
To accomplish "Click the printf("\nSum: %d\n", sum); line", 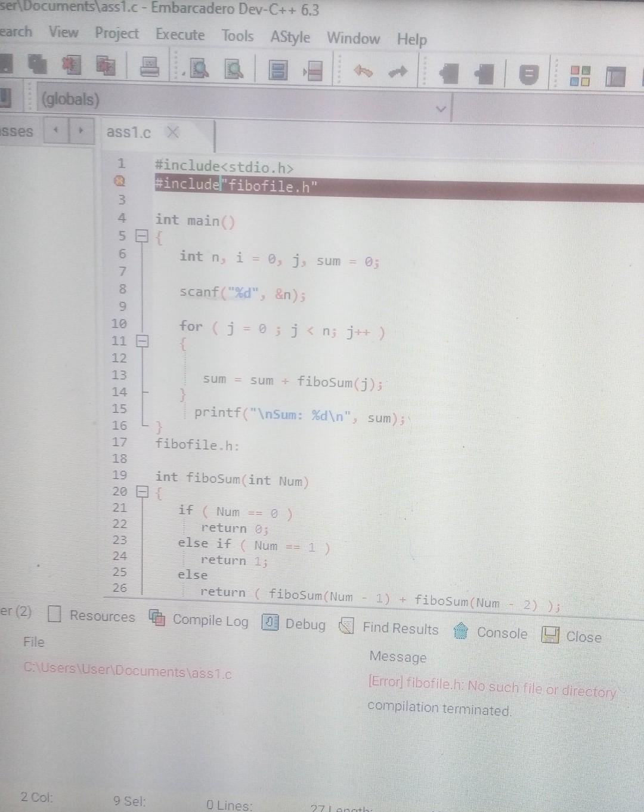I will [x=300, y=415].
